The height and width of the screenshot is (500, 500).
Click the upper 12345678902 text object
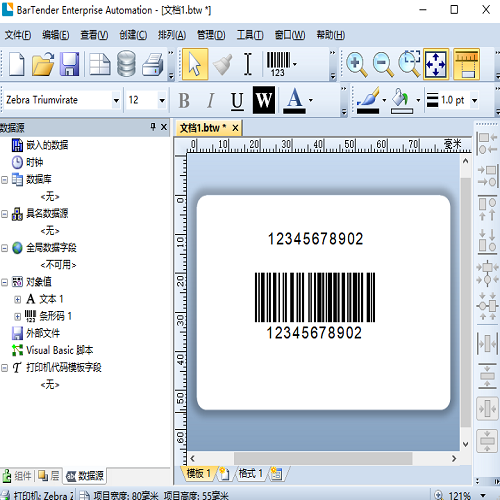point(315,239)
